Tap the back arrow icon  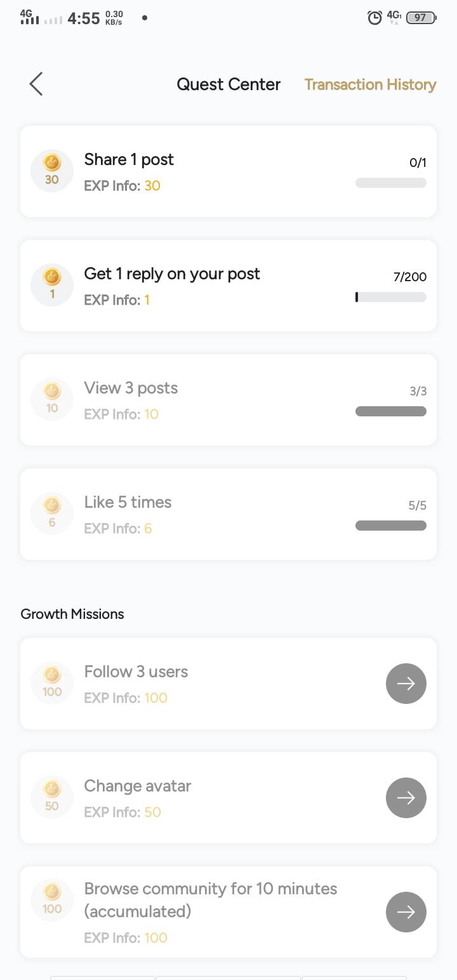tap(36, 84)
